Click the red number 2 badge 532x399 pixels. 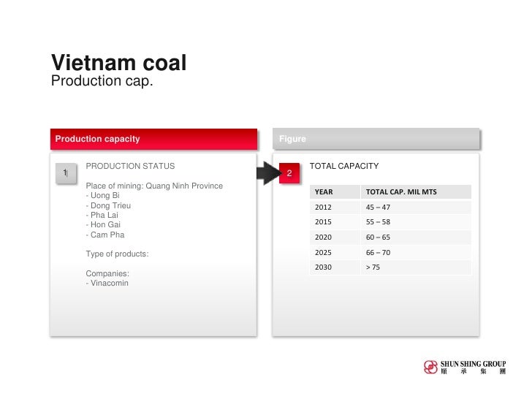point(289,173)
